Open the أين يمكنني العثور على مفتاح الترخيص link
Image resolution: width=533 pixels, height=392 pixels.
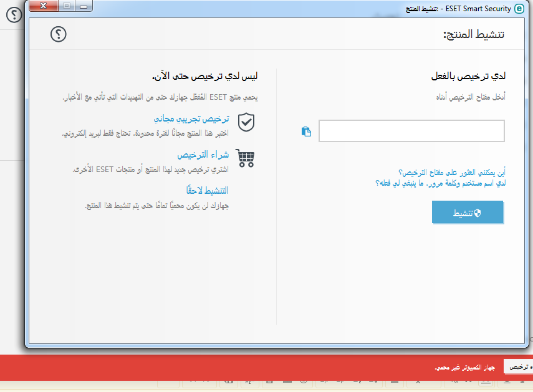tap(452, 173)
